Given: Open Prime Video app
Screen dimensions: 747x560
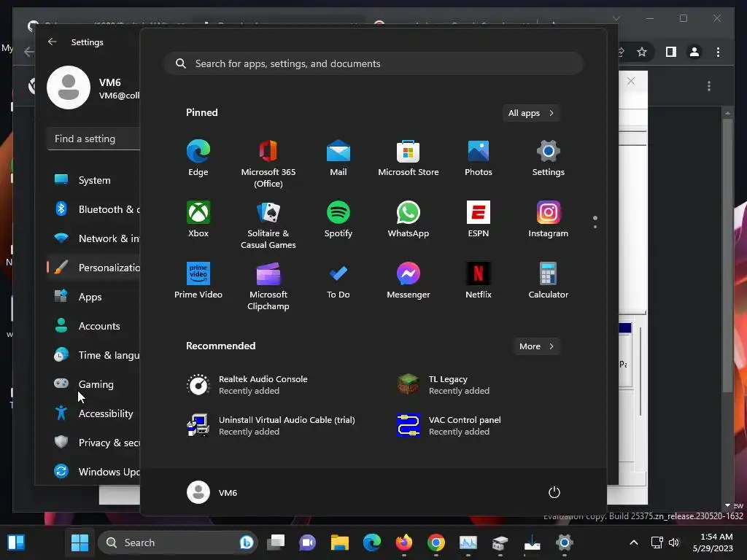Looking at the screenshot, I should click(198, 280).
